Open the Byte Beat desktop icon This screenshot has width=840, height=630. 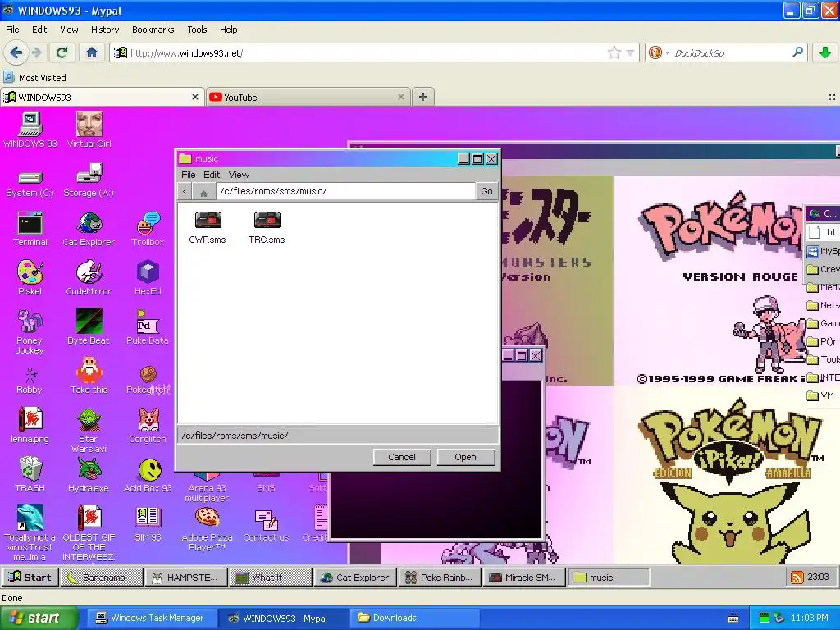pyautogui.click(x=89, y=326)
